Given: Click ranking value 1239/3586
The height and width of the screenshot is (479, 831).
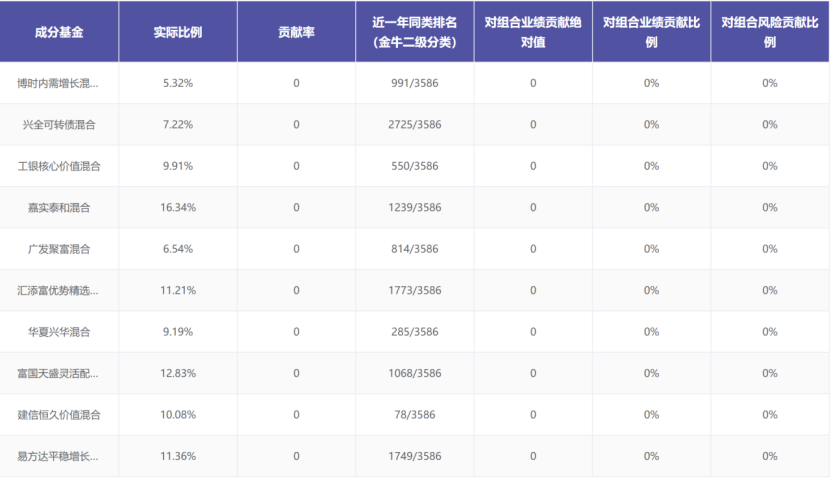Looking at the screenshot, I should 415,208.
